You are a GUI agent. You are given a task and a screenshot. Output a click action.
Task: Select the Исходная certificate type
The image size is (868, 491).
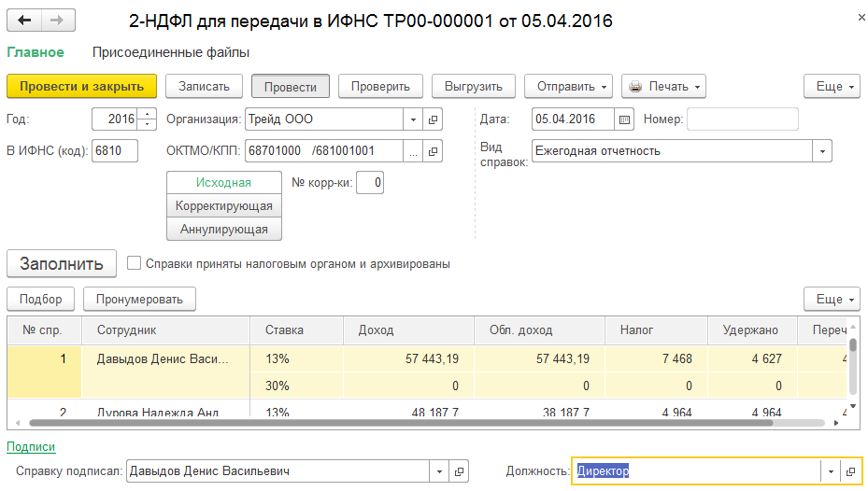click(223, 182)
